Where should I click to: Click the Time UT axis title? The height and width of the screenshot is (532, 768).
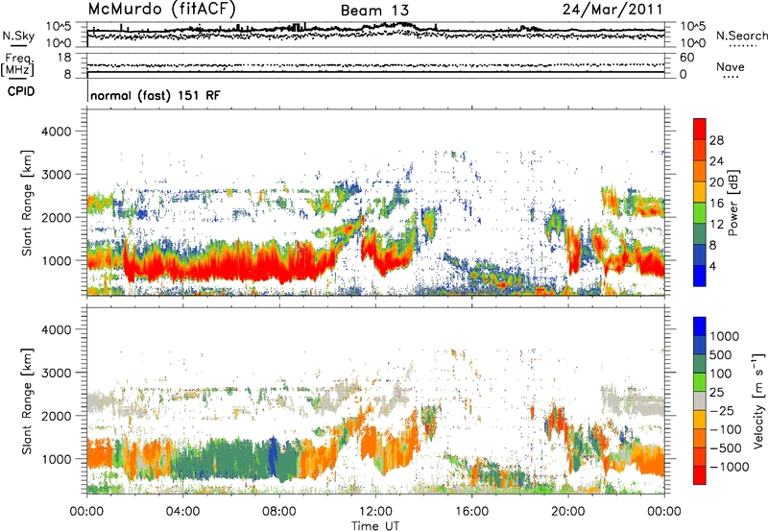click(x=375, y=525)
